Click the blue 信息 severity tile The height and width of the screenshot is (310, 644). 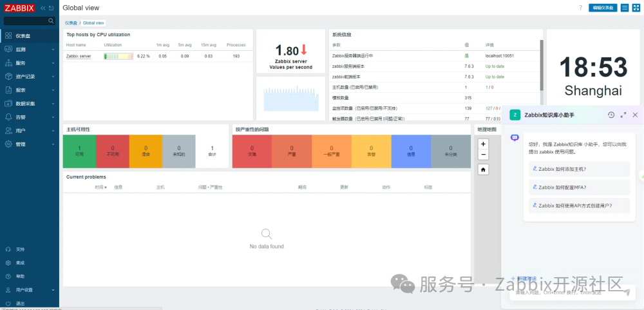pos(411,151)
